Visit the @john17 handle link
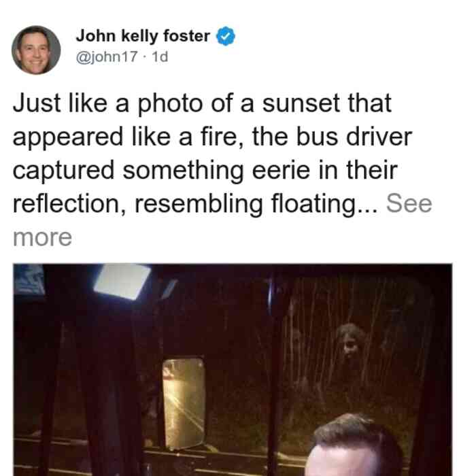 (107, 56)
